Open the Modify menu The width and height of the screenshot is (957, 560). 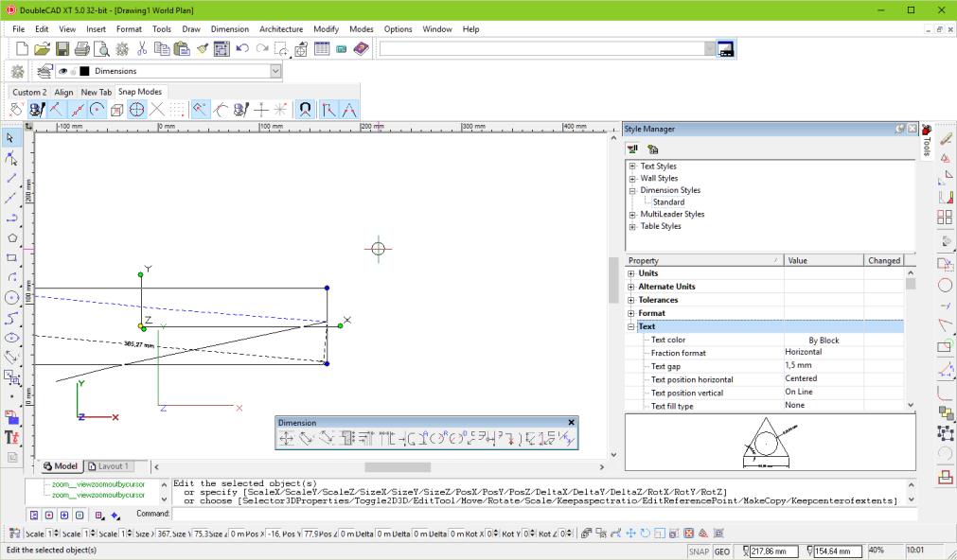[x=326, y=28]
